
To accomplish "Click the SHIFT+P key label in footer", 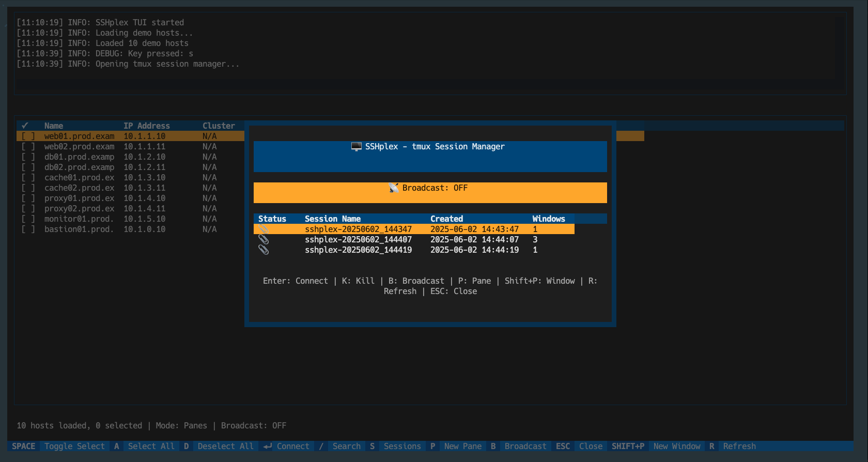I will click(x=628, y=446).
